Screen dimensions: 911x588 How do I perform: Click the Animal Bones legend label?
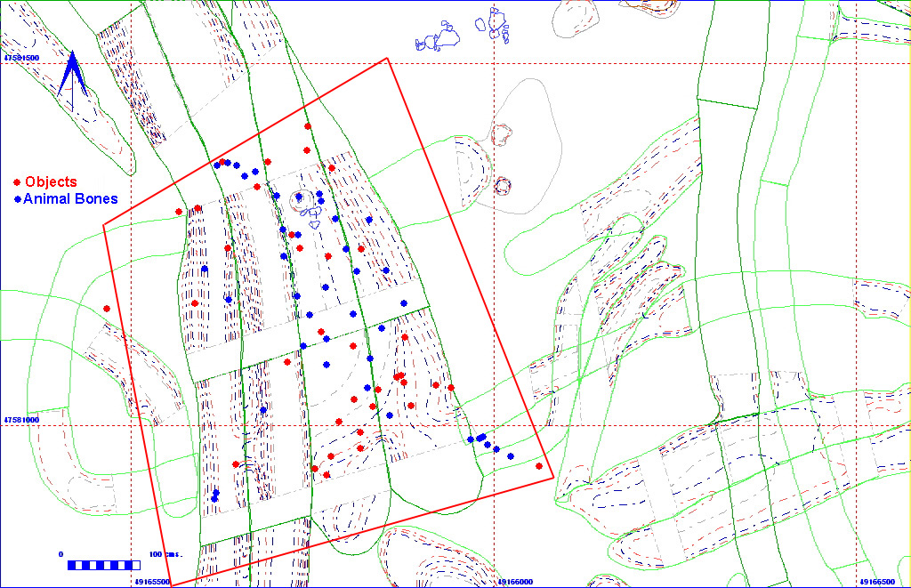(x=70, y=198)
